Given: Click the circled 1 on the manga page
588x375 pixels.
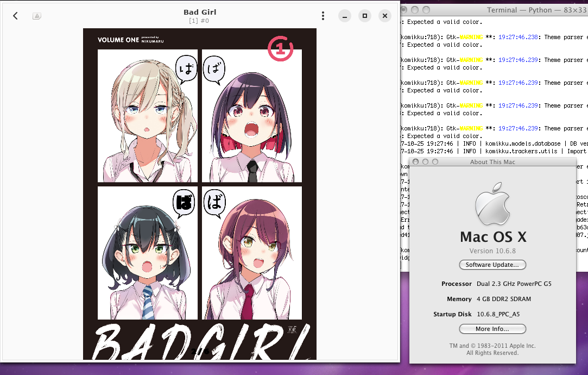Looking at the screenshot, I should pos(281,48).
